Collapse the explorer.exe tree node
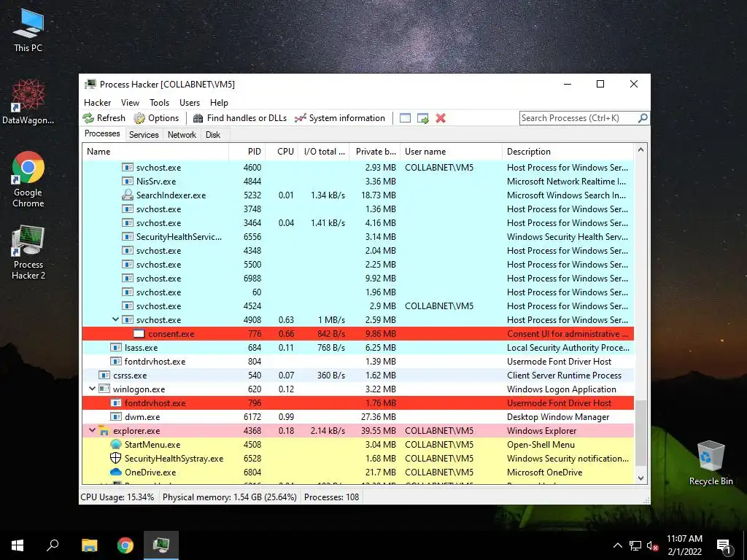Image resolution: width=747 pixels, height=560 pixels. tap(92, 430)
